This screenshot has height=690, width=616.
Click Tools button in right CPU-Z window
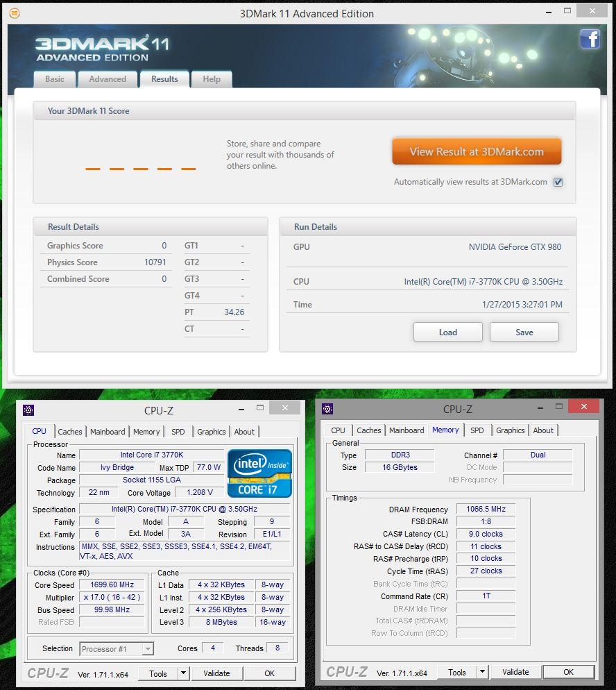click(457, 672)
